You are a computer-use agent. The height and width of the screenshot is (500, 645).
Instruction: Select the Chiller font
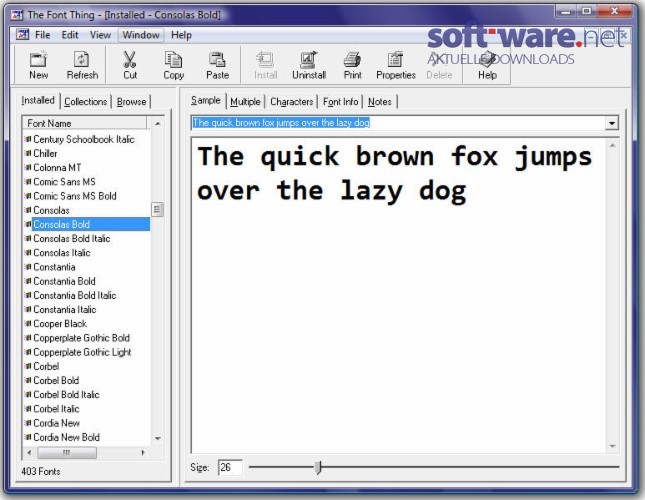pos(45,153)
